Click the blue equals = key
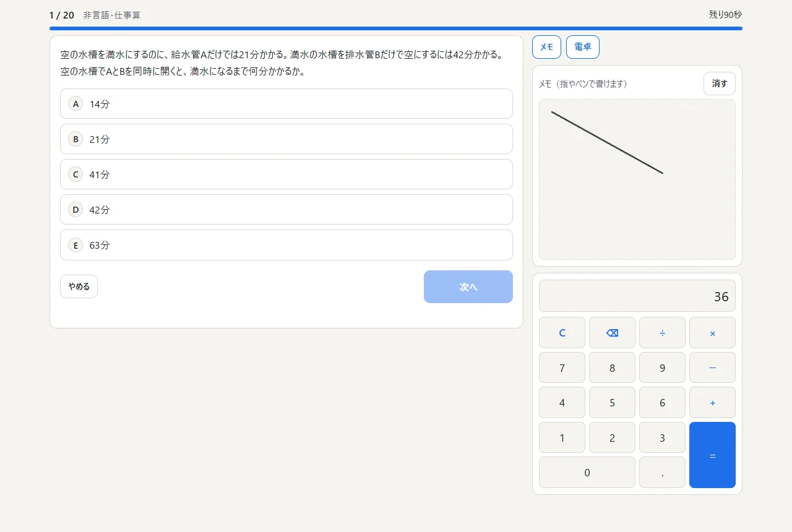 tap(712, 455)
